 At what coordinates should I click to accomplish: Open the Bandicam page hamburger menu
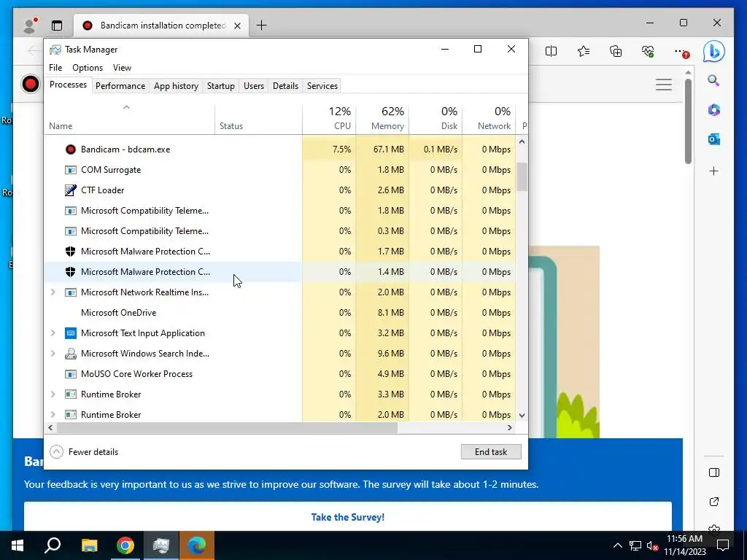pyautogui.click(x=664, y=85)
